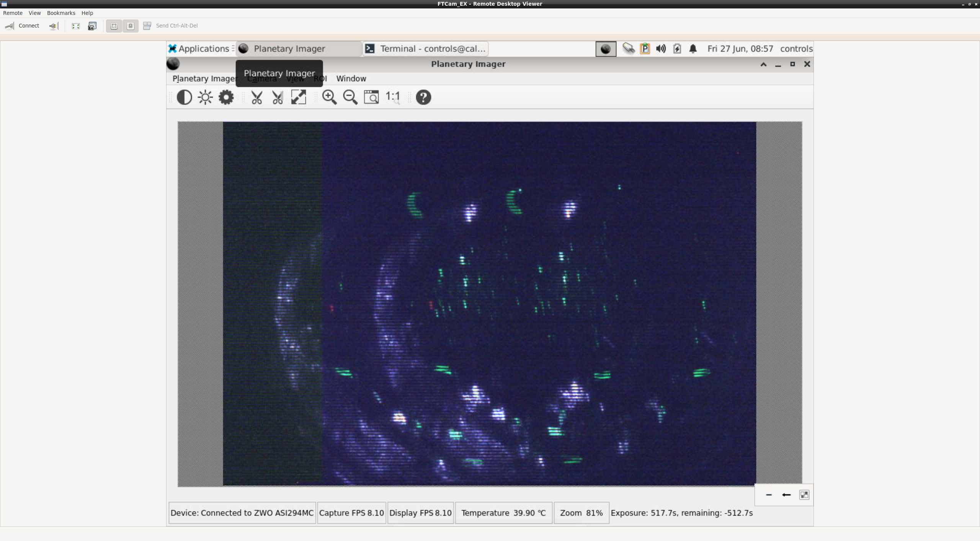Set the 1:1 real size zoom

coord(393,97)
